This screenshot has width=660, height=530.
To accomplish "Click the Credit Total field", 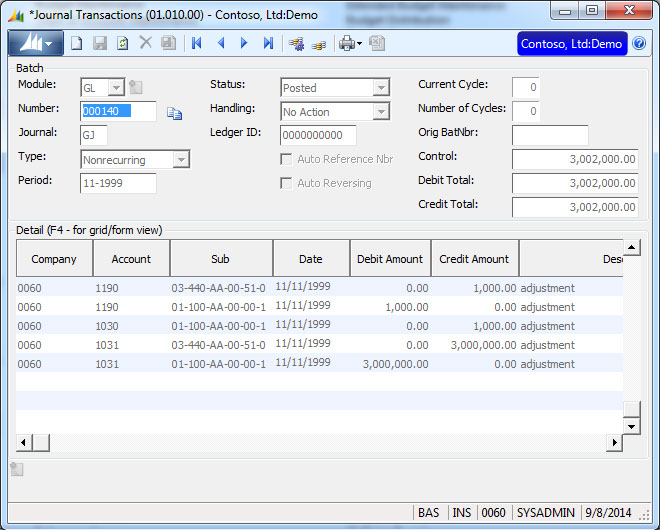I will [575, 207].
